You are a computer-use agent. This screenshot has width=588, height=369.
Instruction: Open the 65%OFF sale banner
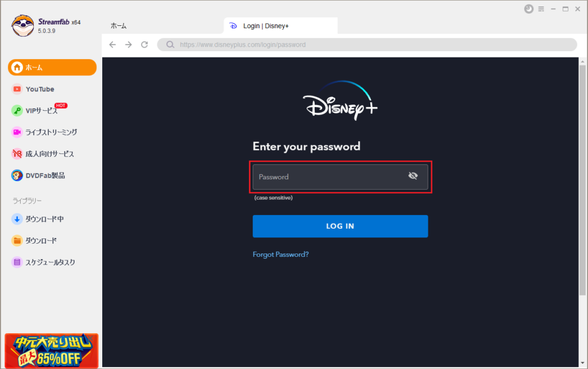point(51,351)
